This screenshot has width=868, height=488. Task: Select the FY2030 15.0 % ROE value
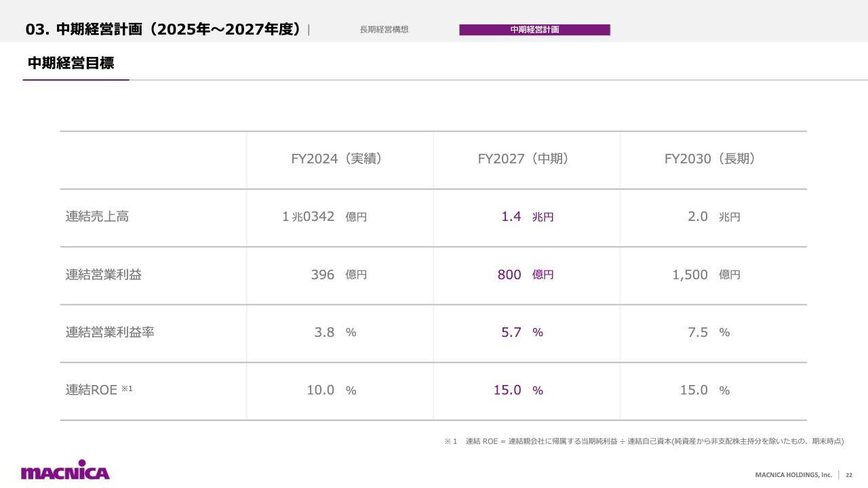[x=705, y=390]
